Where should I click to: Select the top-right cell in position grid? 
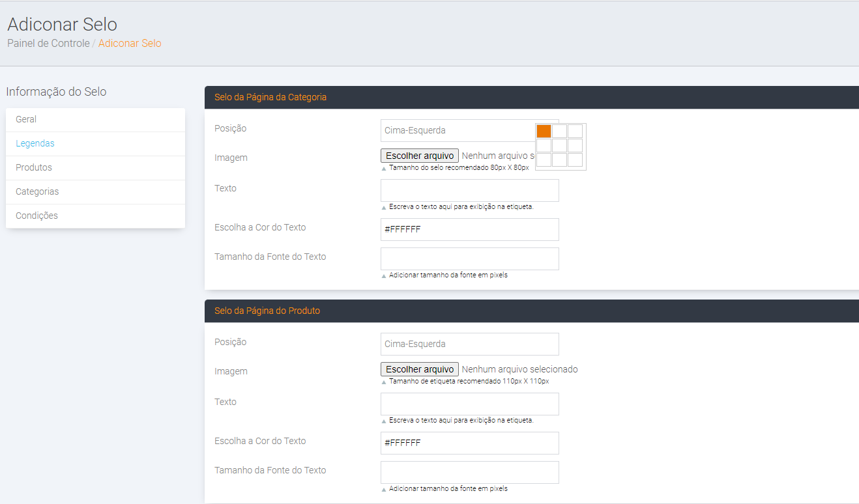click(x=575, y=132)
